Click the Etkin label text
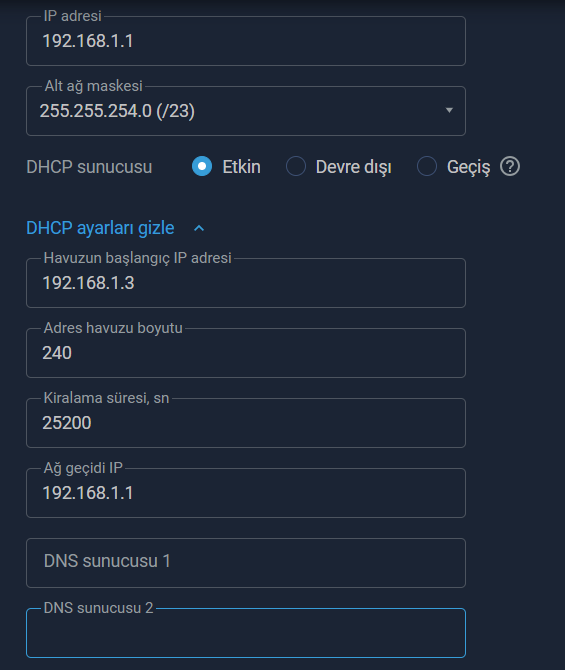 point(241,167)
